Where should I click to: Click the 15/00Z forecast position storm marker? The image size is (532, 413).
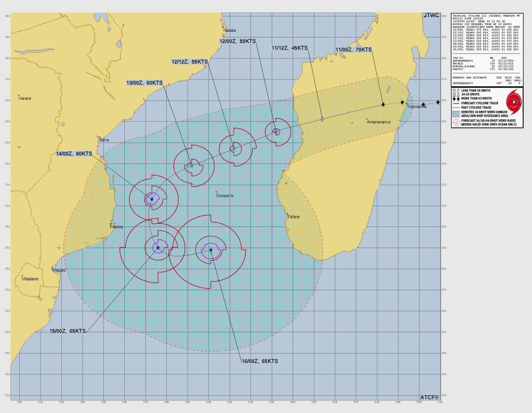pos(158,248)
